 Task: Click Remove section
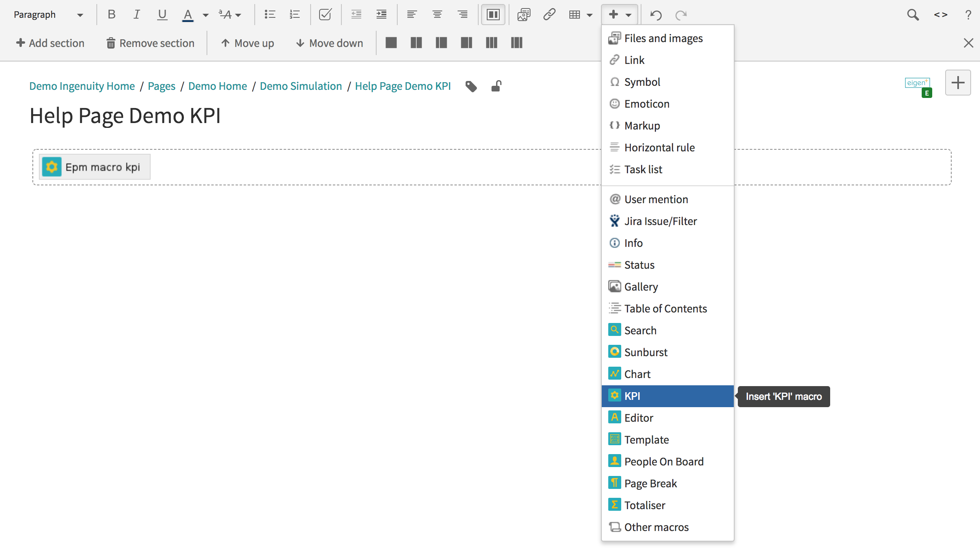point(151,43)
